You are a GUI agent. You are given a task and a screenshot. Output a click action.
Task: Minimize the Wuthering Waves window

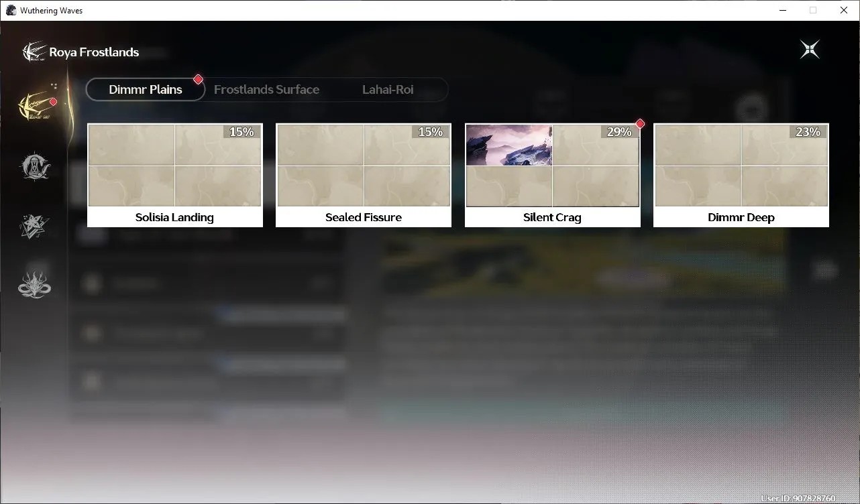pos(783,10)
